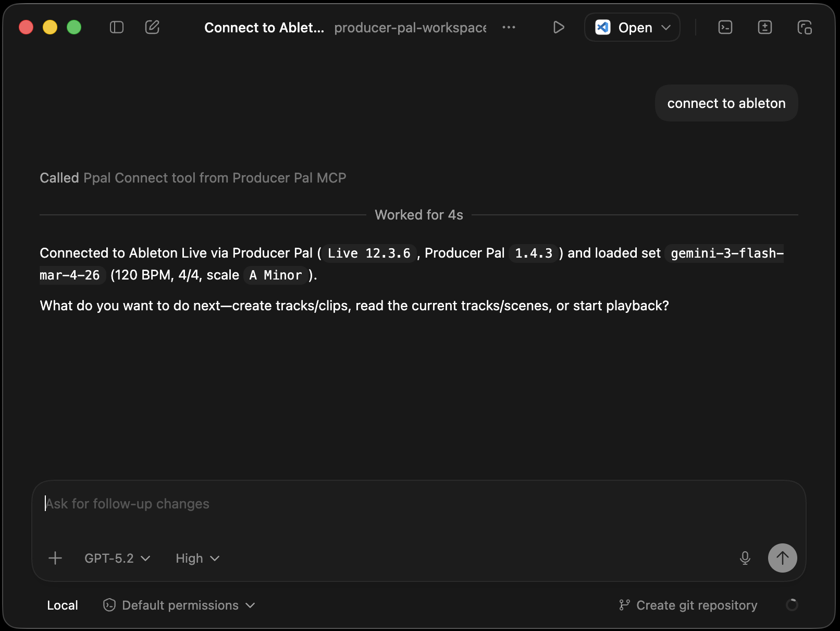Activate voice input with the microphone icon

[x=745, y=558]
